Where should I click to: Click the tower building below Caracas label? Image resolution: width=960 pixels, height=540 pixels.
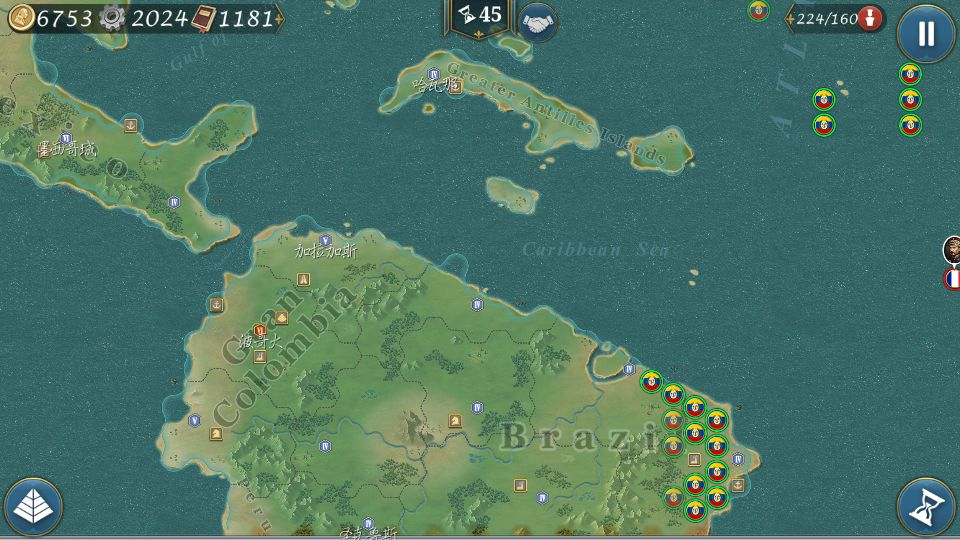tap(303, 280)
